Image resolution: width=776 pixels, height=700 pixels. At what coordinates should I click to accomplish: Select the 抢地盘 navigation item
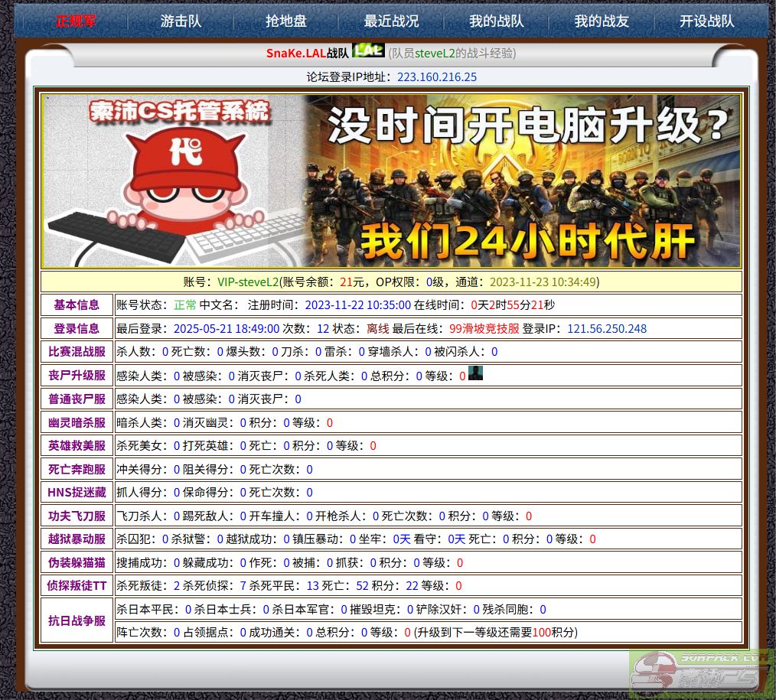[x=285, y=21]
